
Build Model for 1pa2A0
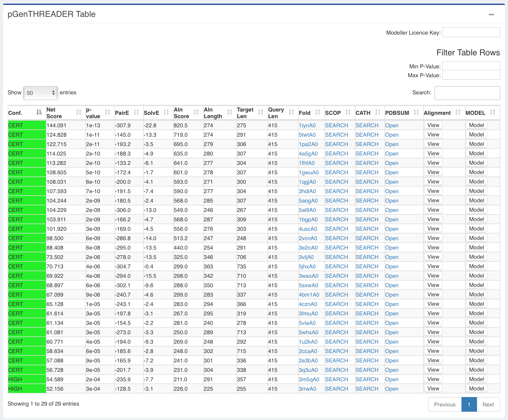tap(476, 144)
